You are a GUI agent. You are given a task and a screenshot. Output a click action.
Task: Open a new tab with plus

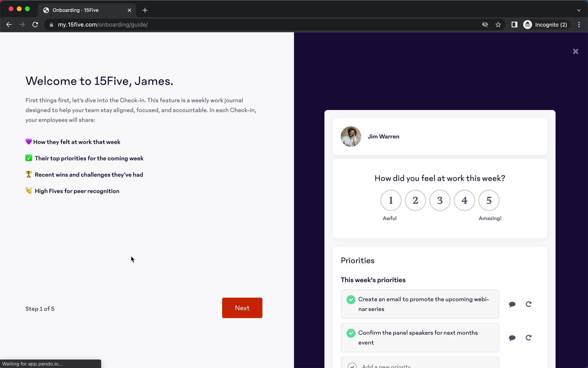[145, 10]
